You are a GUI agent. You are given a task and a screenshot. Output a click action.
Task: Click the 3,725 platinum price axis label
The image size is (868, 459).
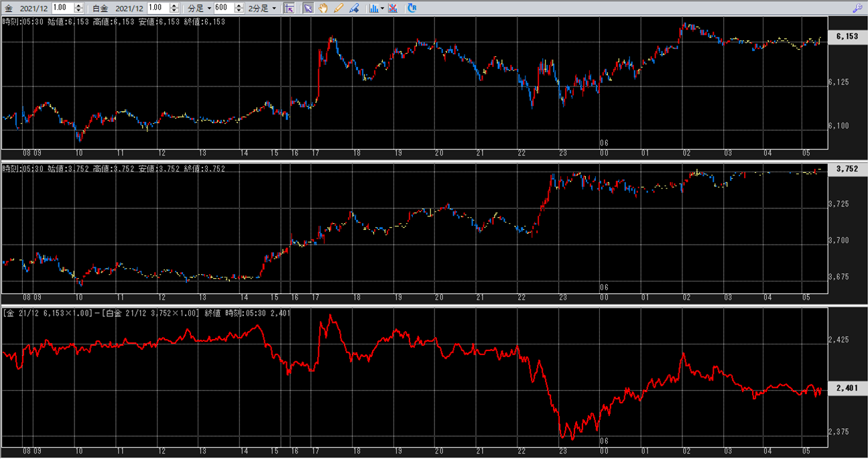coord(839,204)
